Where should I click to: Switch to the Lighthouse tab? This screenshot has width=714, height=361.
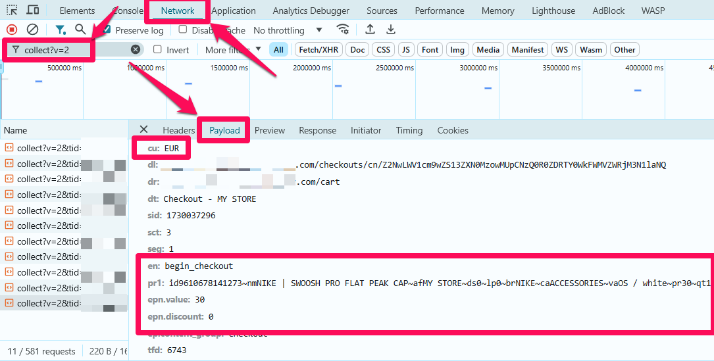[x=553, y=10]
